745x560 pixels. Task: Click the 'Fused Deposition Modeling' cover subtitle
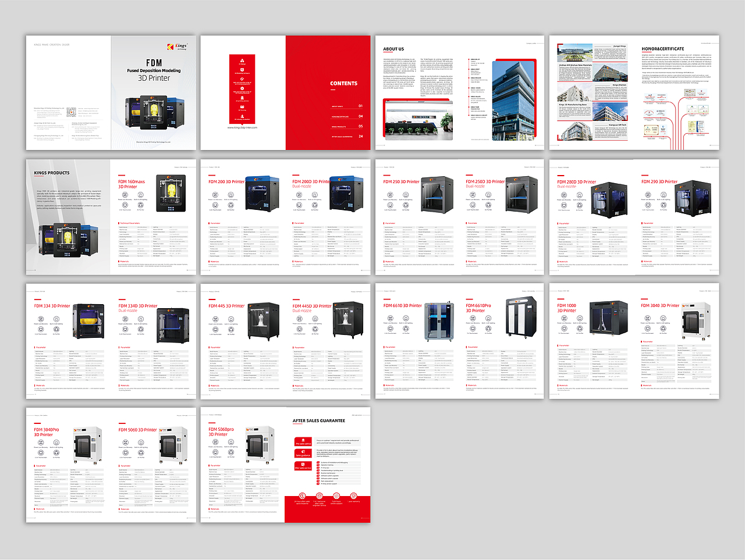click(x=154, y=70)
